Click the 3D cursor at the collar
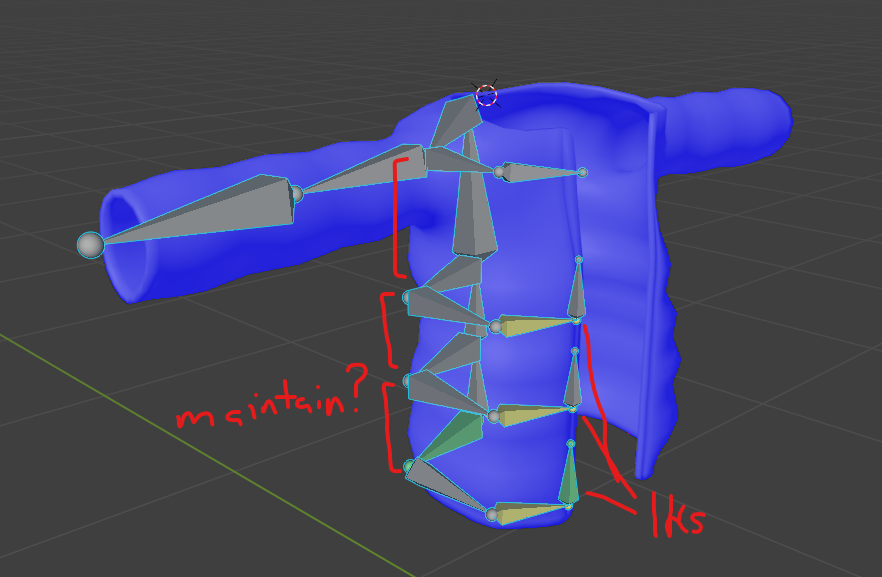Screen dimensions: 882x577 pos(487,96)
